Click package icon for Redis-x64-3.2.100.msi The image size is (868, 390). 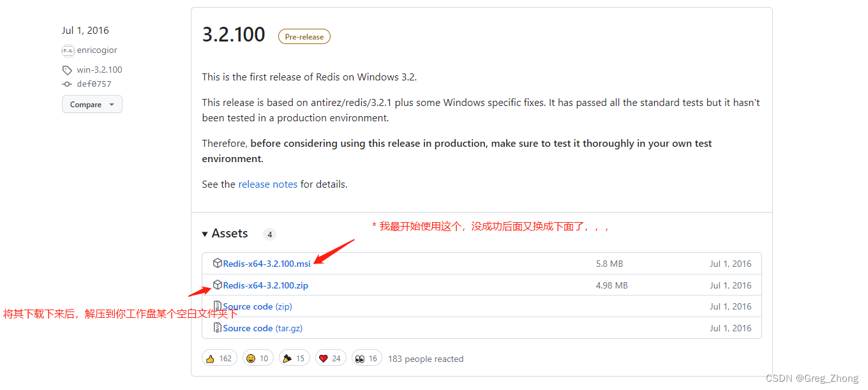coord(217,263)
